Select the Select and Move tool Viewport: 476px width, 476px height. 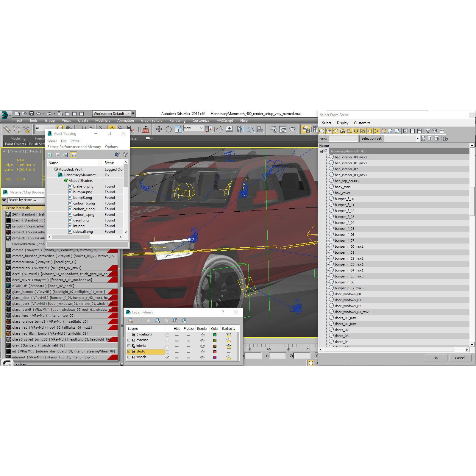159,129
